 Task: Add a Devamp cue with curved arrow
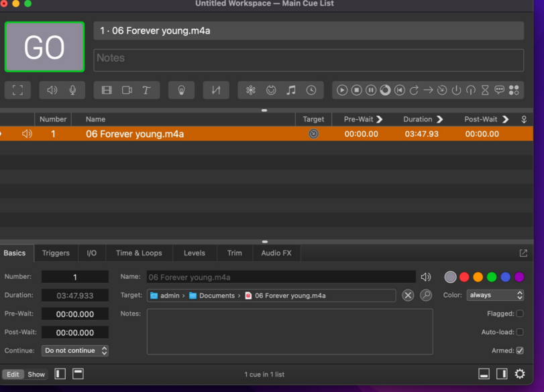tap(414, 90)
